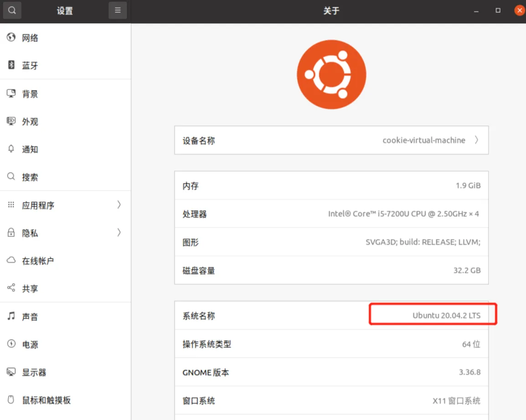Go to 鼠标和触摸板 settings
The image size is (526, 420).
click(x=66, y=400)
